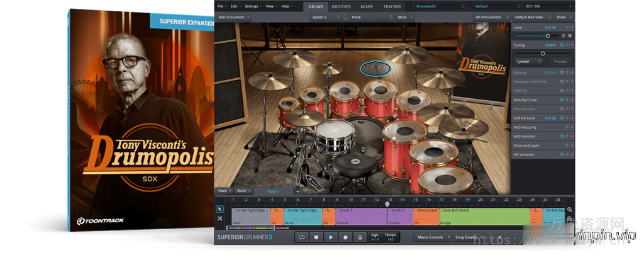Open the Cymbal type dropdown

(x=529, y=62)
